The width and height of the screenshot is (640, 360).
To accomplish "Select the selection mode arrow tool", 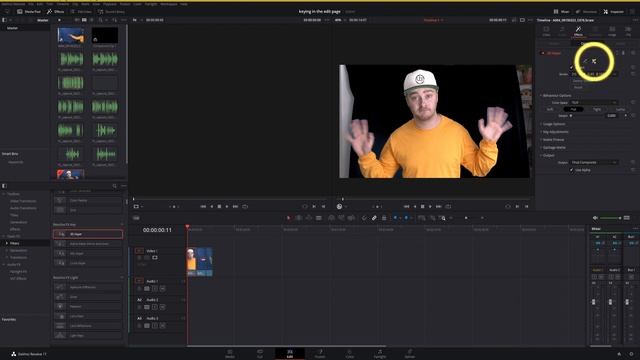I will pos(289,218).
